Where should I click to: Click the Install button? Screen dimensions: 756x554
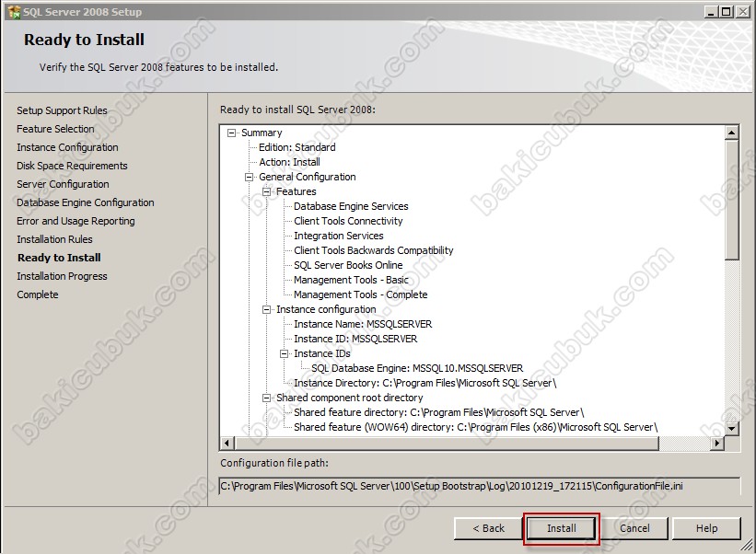[x=561, y=528]
